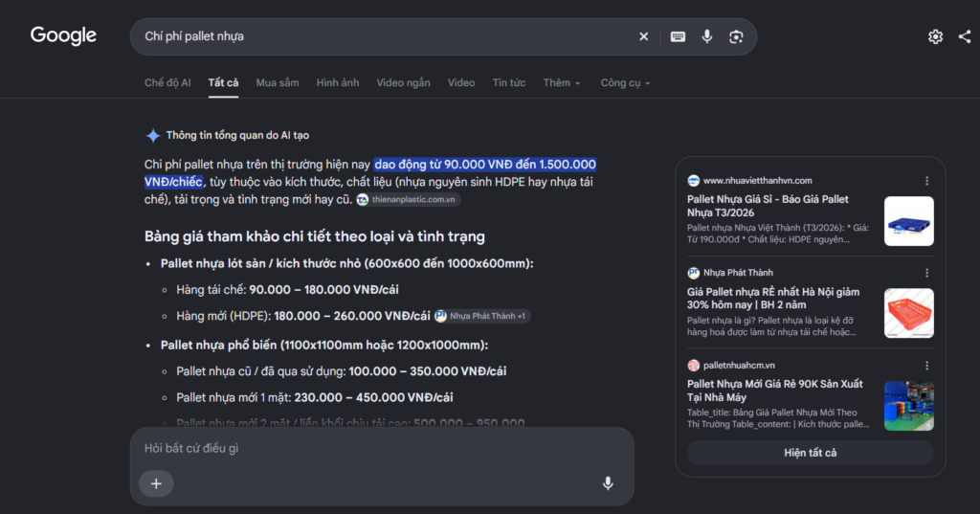Open the blue pallet thumbnail image
Screen dimensions: 980x514
(909, 221)
